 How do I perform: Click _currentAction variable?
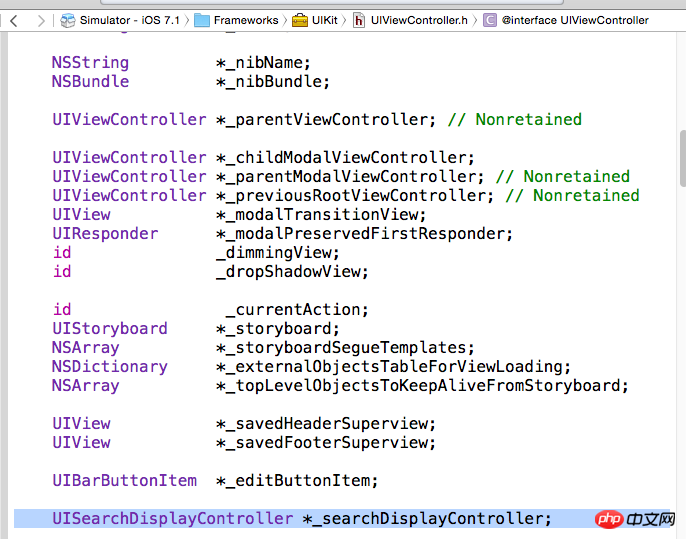tap(297, 310)
